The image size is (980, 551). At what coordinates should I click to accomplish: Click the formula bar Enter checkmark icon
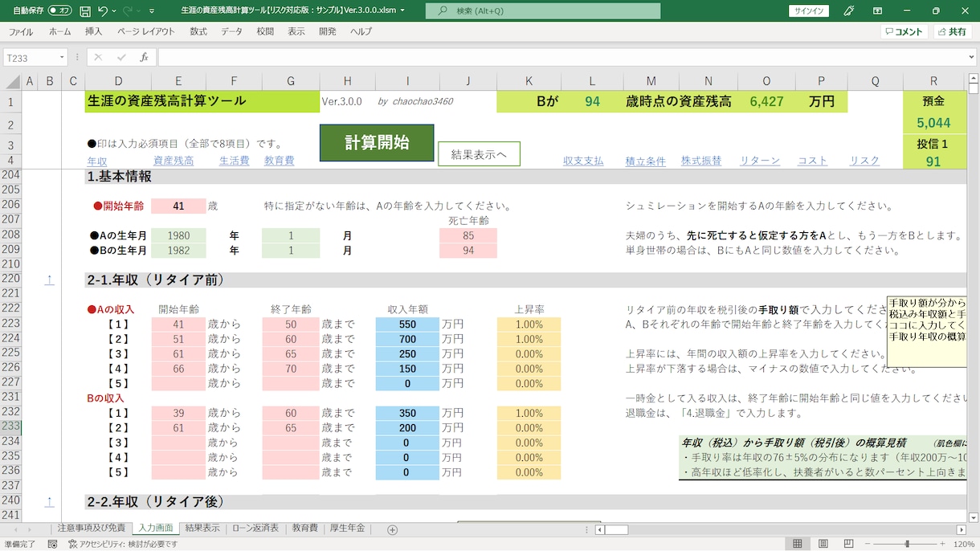pos(121,58)
